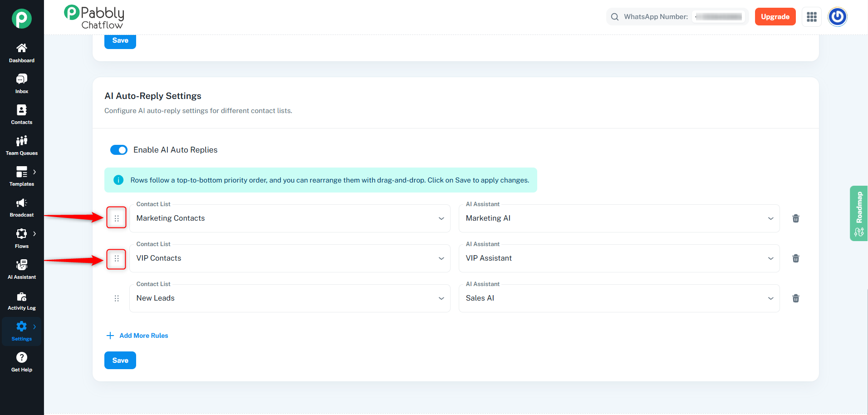The image size is (868, 415).
Task: Click the 'Configure AI auto-reply settings' description
Action: click(x=198, y=111)
